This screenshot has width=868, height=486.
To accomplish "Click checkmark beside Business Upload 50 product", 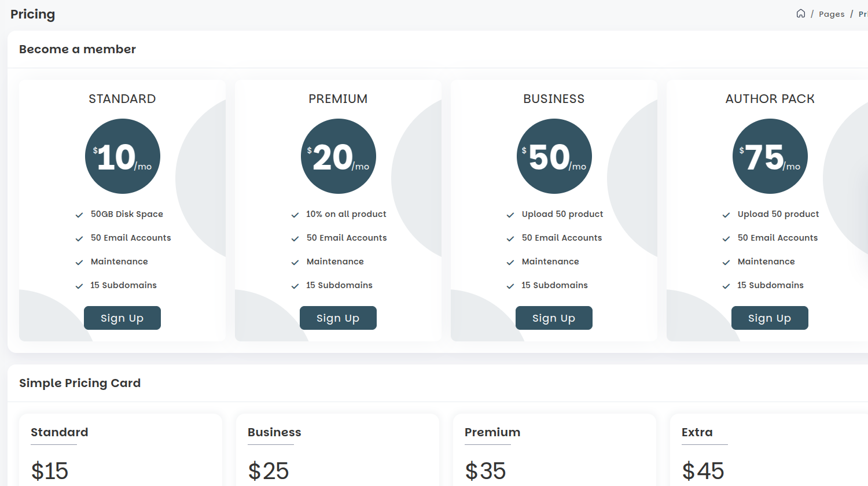I will (510, 215).
